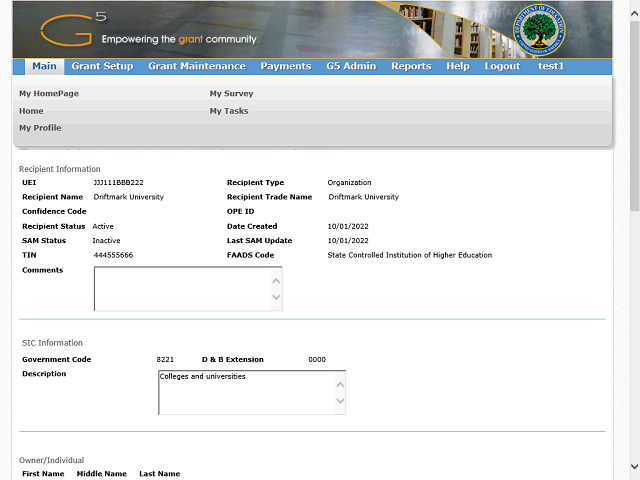Click the Description box scroll-up arrow
The height and width of the screenshot is (480, 640).
(340, 384)
